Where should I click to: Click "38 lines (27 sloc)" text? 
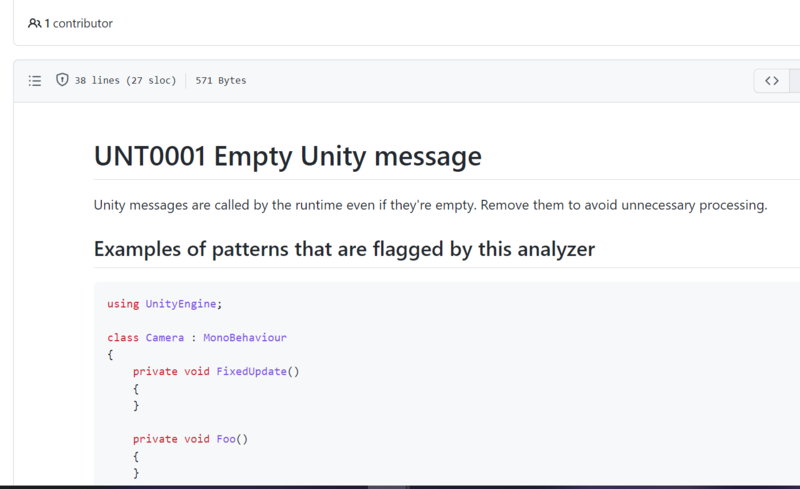pyautogui.click(x=125, y=81)
